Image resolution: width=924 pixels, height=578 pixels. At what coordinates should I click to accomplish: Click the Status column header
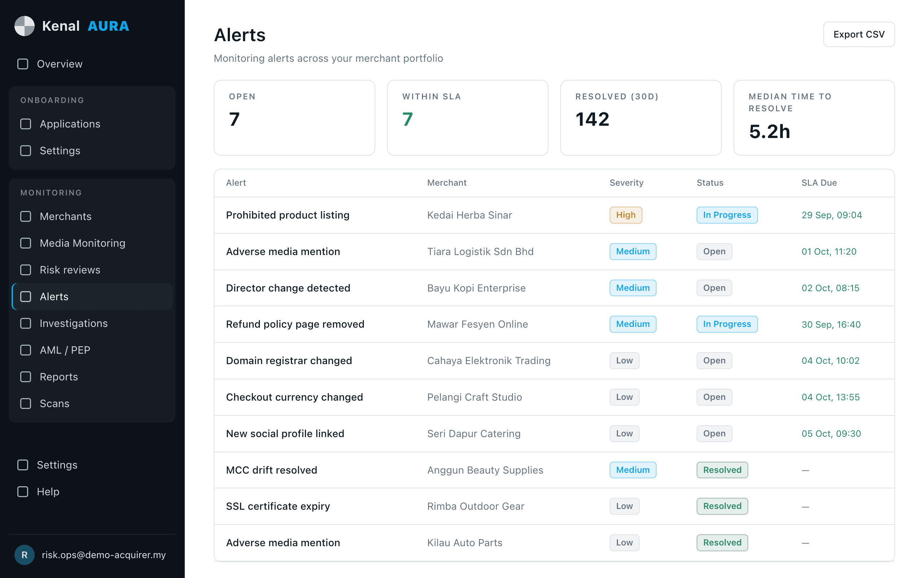[x=710, y=183]
